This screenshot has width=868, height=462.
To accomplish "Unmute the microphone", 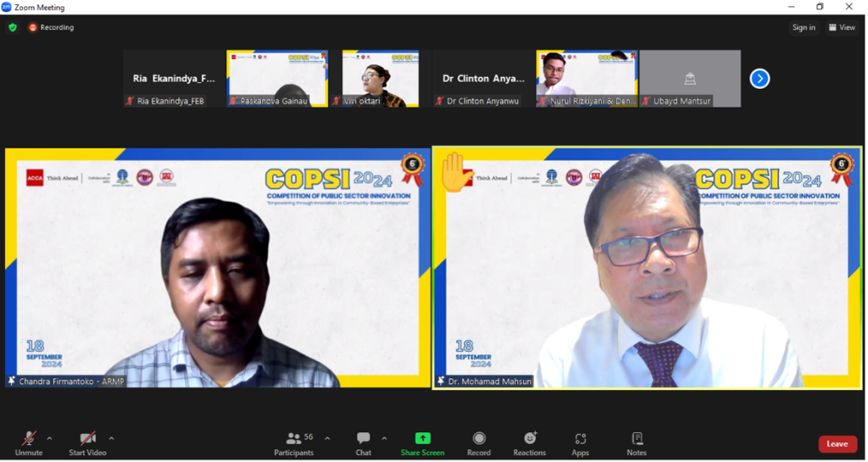I will [x=29, y=439].
